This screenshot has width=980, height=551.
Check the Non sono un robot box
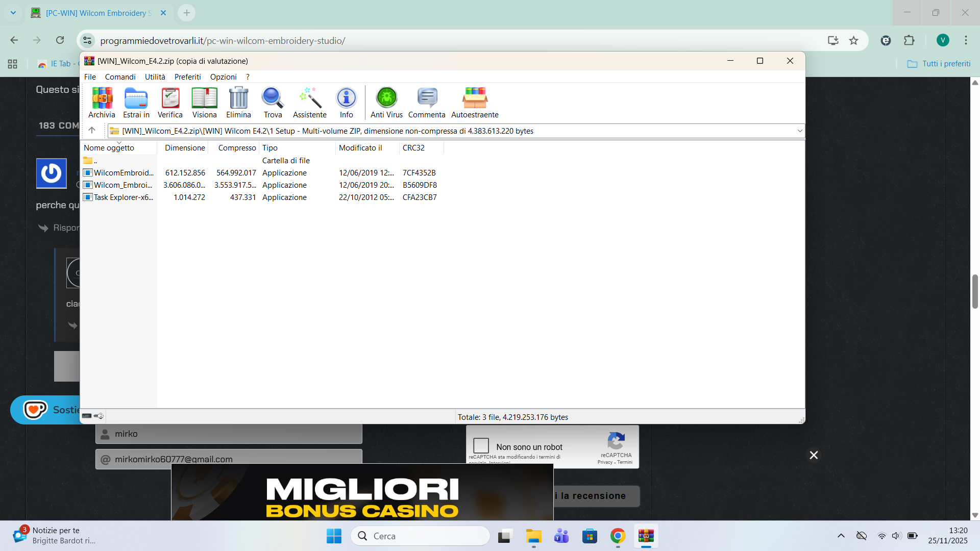tap(481, 446)
